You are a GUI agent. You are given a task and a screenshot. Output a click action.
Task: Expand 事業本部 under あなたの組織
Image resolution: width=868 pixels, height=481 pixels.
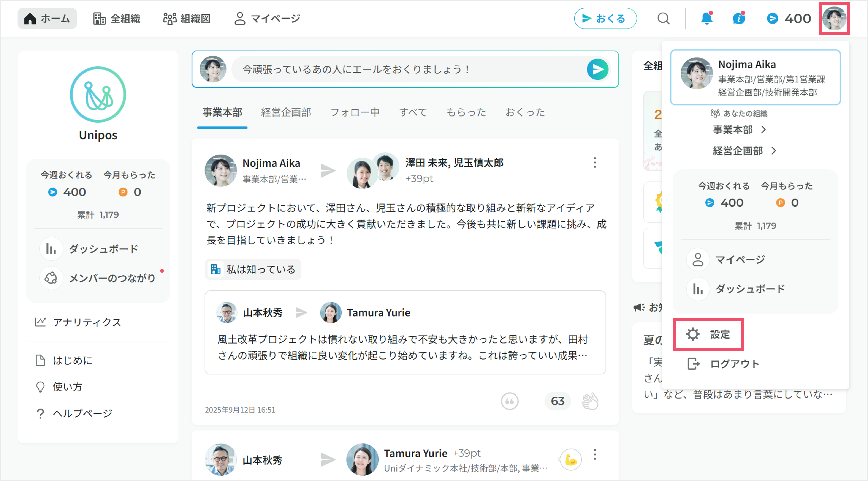coord(739,130)
